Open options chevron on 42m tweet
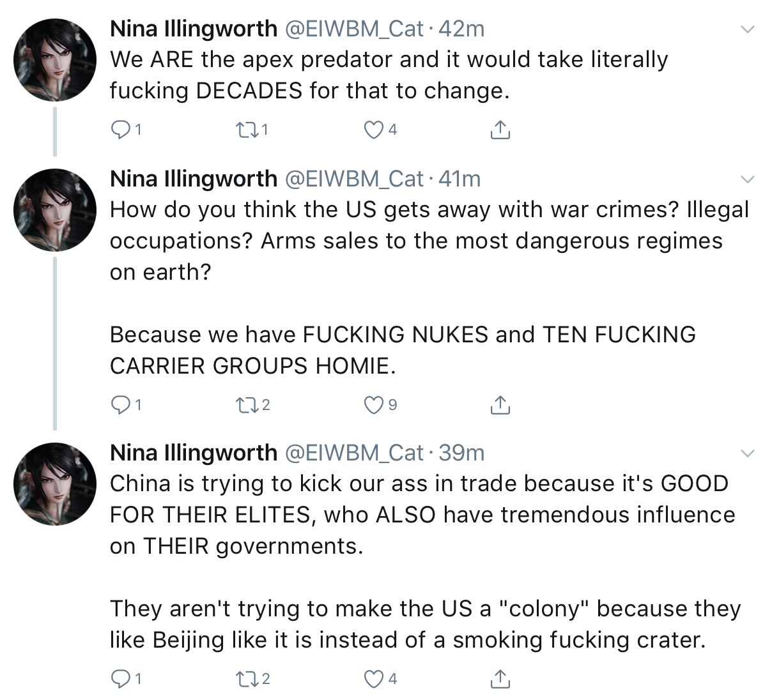Screen dimensions: 772x700 click(x=747, y=29)
